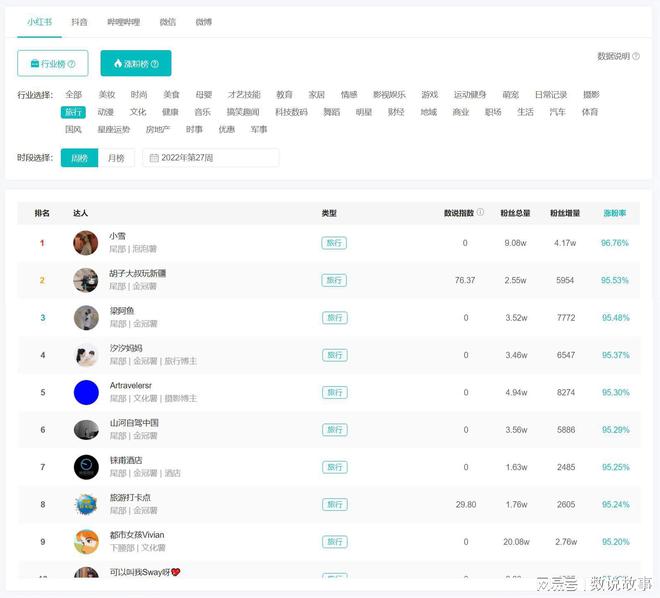Click the 粉丝总量 column header
This screenshot has height=598, width=660.
coord(515,213)
